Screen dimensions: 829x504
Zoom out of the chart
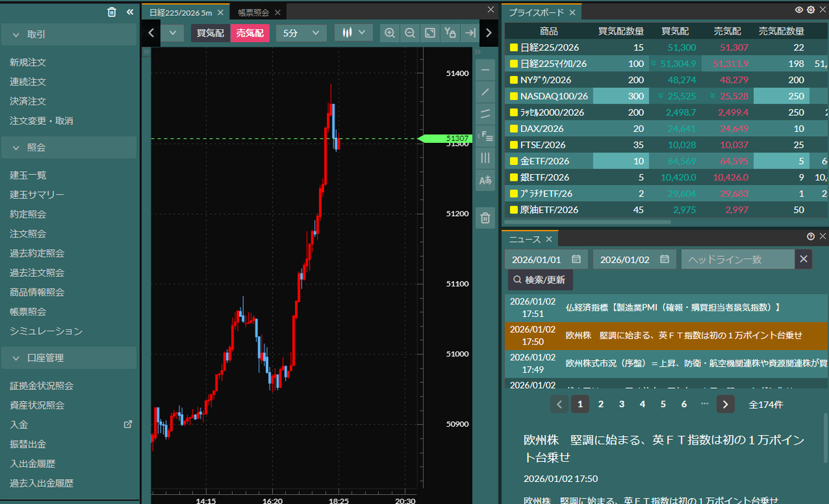tap(410, 32)
